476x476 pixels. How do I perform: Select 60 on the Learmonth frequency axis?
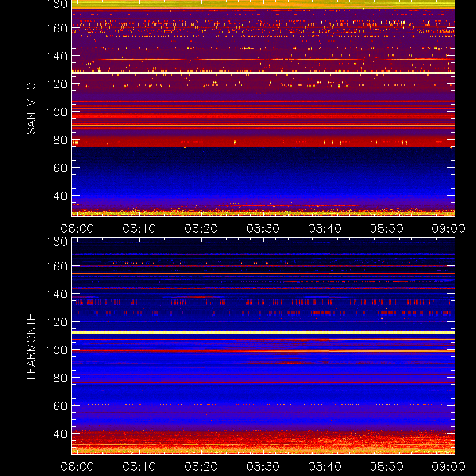coord(60,406)
